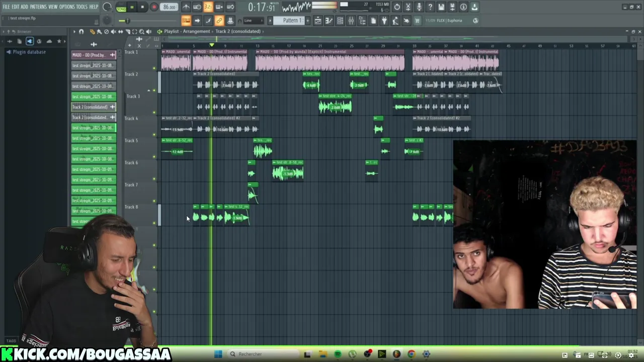Open the shopping cart content library icon

pos(417,21)
